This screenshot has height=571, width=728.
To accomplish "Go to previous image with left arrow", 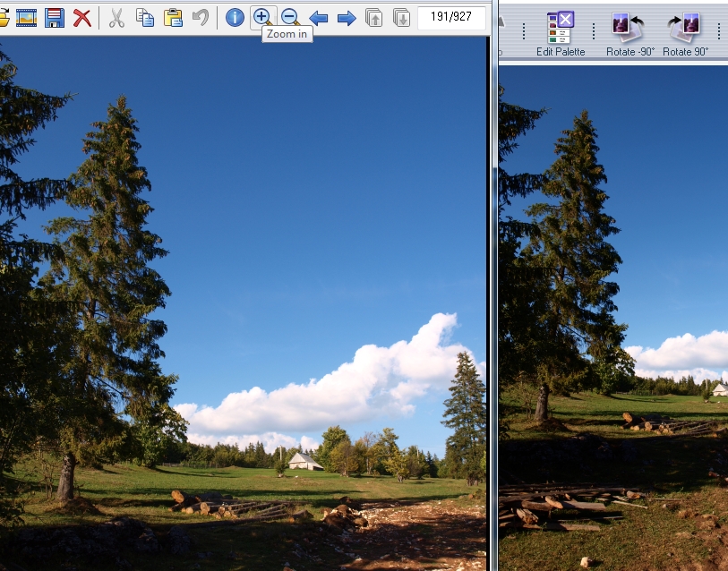I will coord(319,19).
